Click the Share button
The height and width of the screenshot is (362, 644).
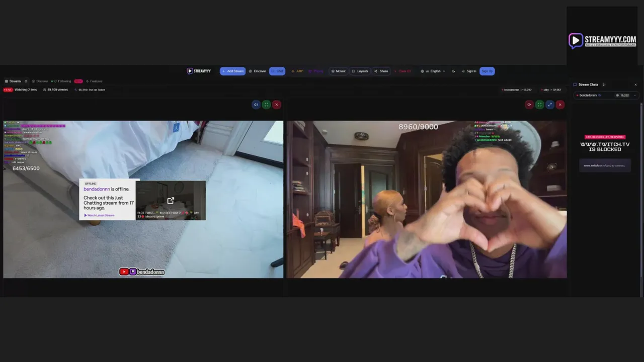(381, 71)
